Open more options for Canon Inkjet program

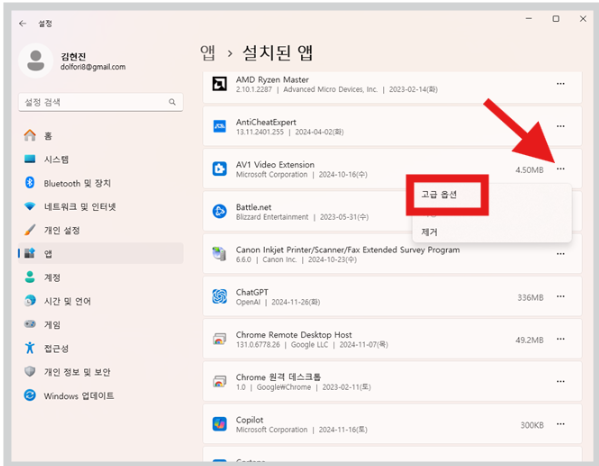pos(560,254)
